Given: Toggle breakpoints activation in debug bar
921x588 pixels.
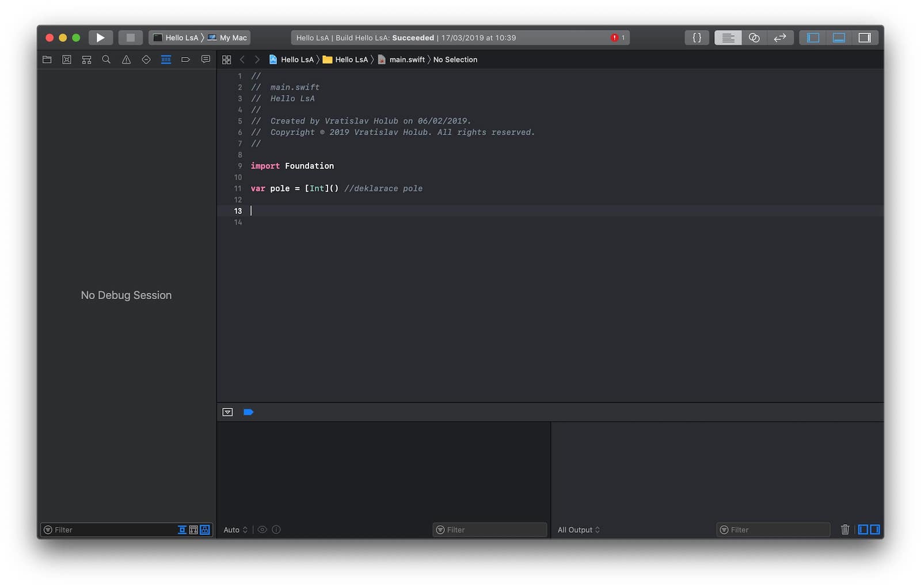Looking at the screenshot, I should (249, 412).
